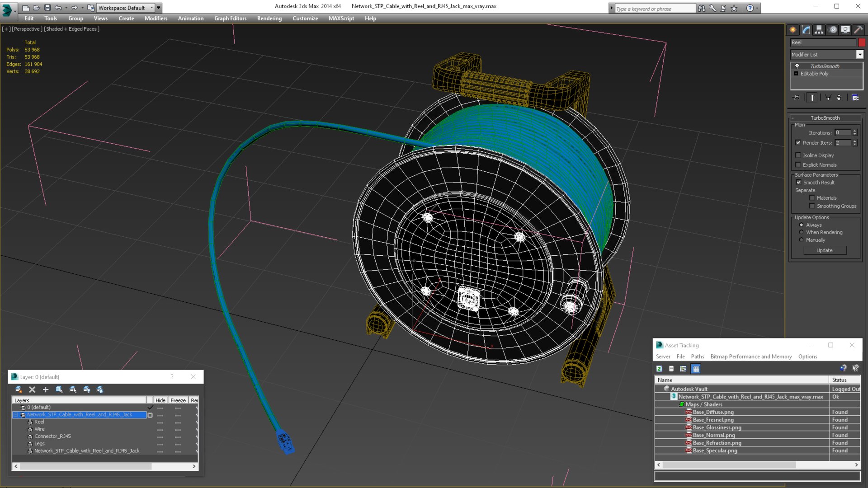Select the When Rendering radio option
This screenshot has width=868, height=488.
pos(801,232)
